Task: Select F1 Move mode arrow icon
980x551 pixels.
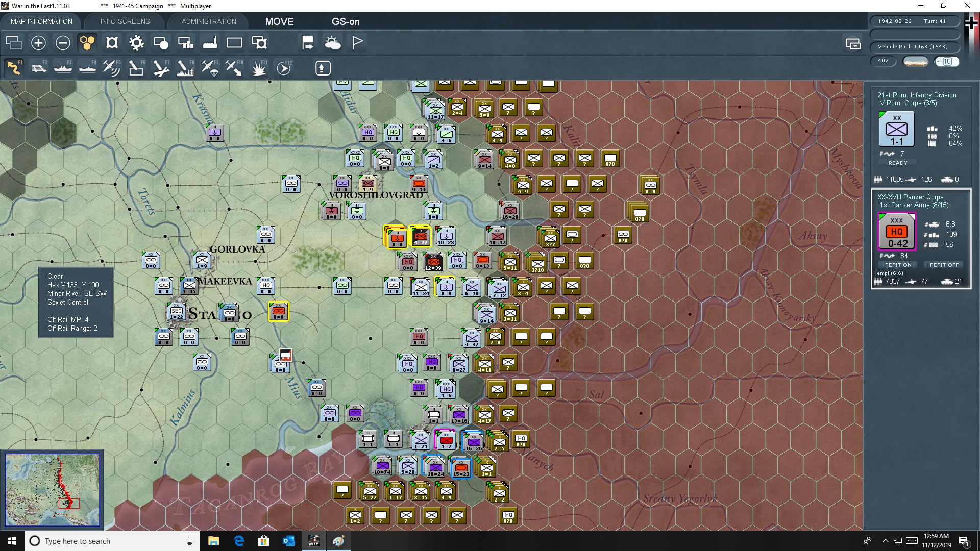Action: pos(14,68)
